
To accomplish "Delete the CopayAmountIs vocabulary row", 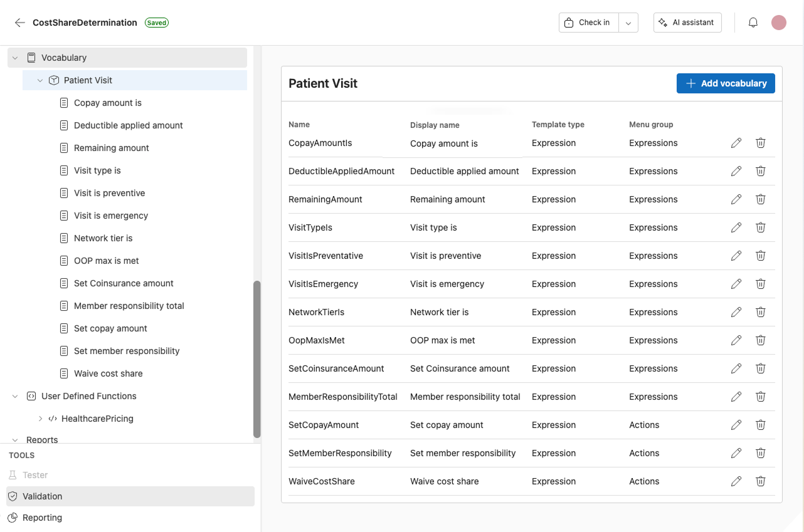I will click(761, 143).
